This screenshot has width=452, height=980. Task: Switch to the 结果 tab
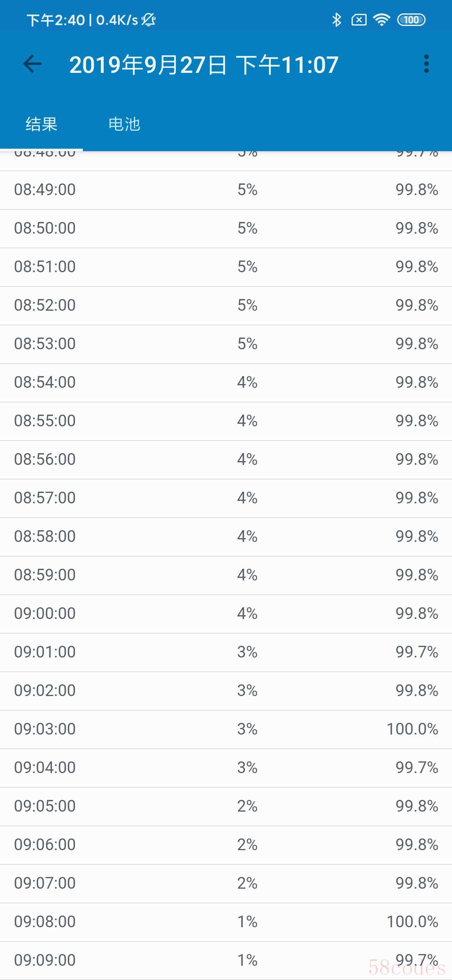click(41, 124)
